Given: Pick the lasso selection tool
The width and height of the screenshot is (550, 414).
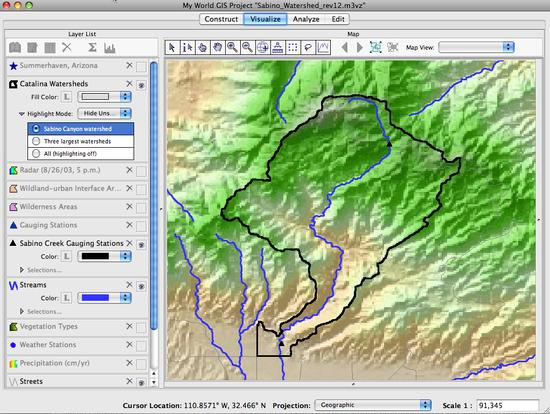Looking at the screenshot, I should pos(308,47).
